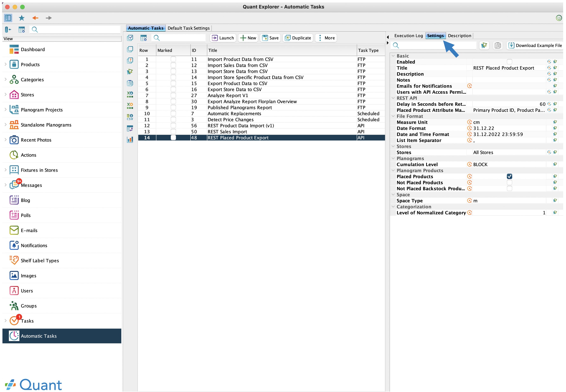The width and height of the screenshot is (566, 392).
Task: Create a New automatic task
Action: [x=248, y=38]
